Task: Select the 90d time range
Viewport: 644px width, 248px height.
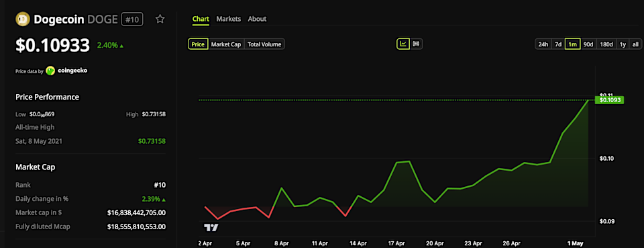Action: [588, 44]
